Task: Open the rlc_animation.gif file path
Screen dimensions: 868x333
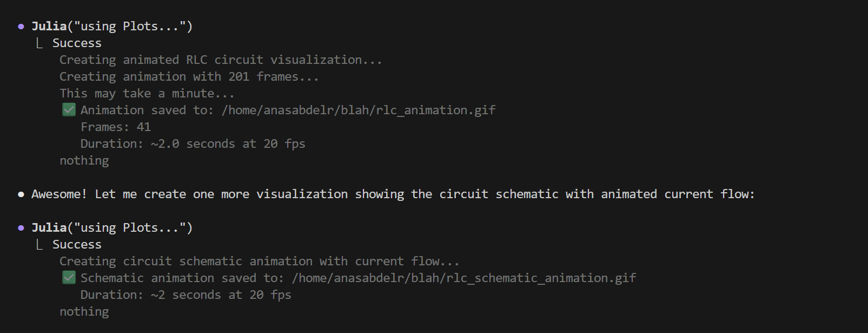Action: click(x=358, y=110)
